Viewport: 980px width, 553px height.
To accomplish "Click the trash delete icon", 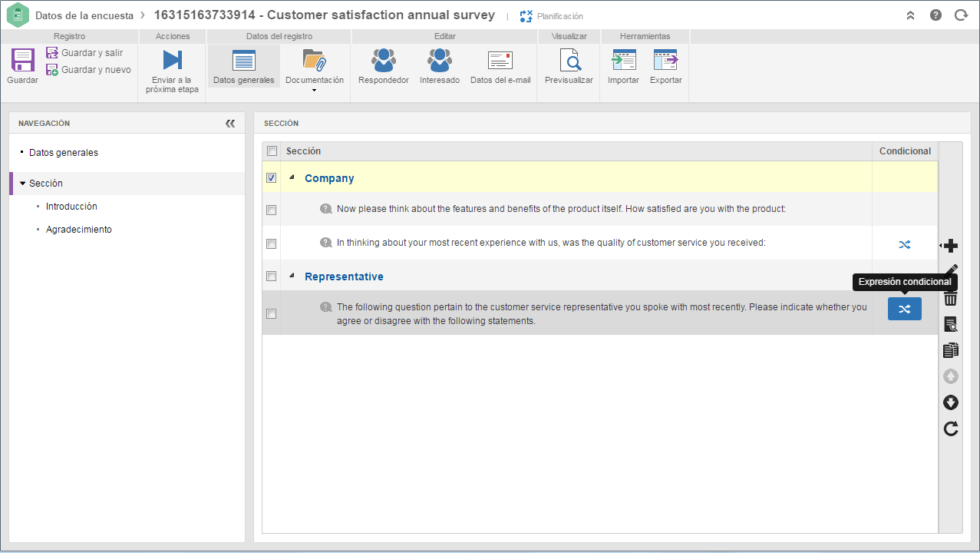I will click(x=951, y=299).
